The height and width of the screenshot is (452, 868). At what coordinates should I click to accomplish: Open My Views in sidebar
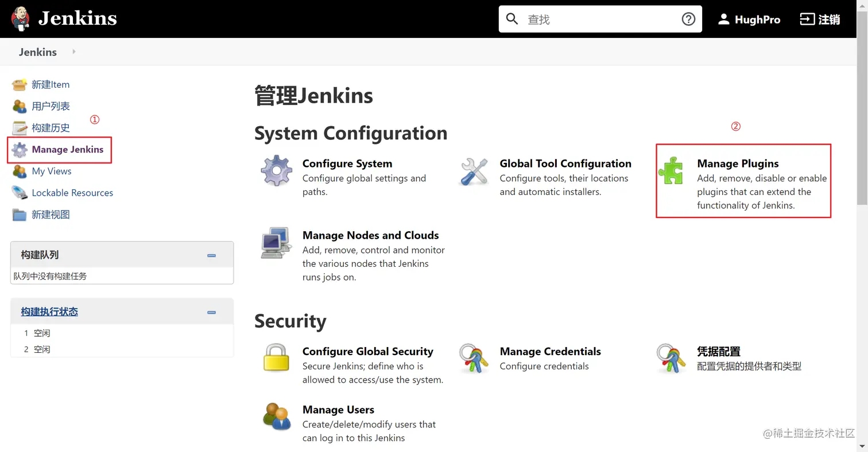pos(52,171)
